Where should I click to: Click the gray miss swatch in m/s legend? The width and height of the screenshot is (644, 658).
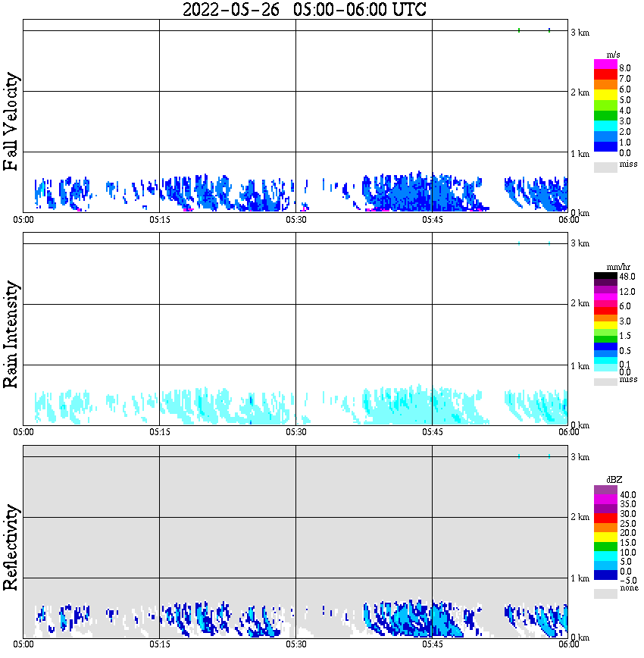click(605, 167)
